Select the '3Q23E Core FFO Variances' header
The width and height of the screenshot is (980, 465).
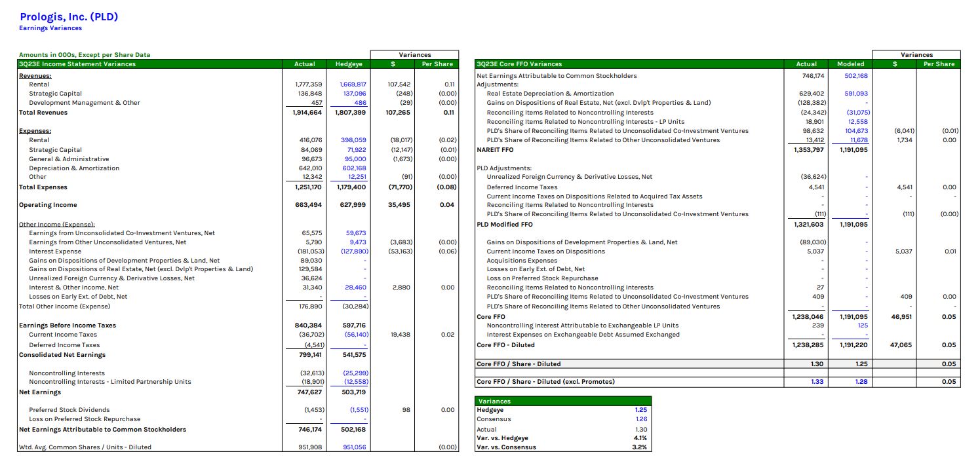520,64
